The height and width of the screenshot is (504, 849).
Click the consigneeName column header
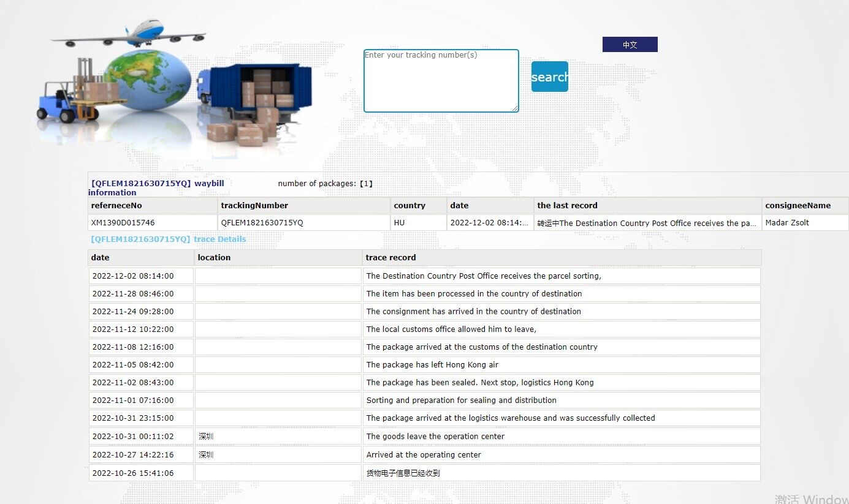(805, 206)
